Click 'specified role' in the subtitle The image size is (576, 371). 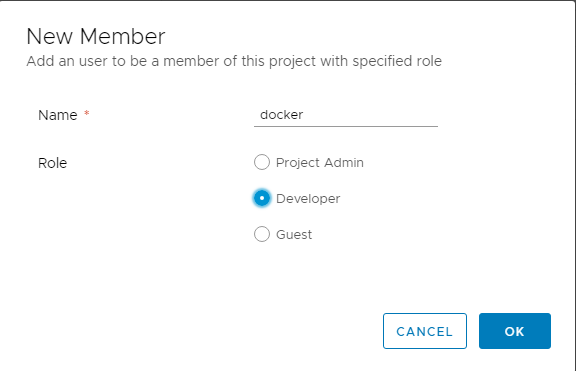point(397,61)
